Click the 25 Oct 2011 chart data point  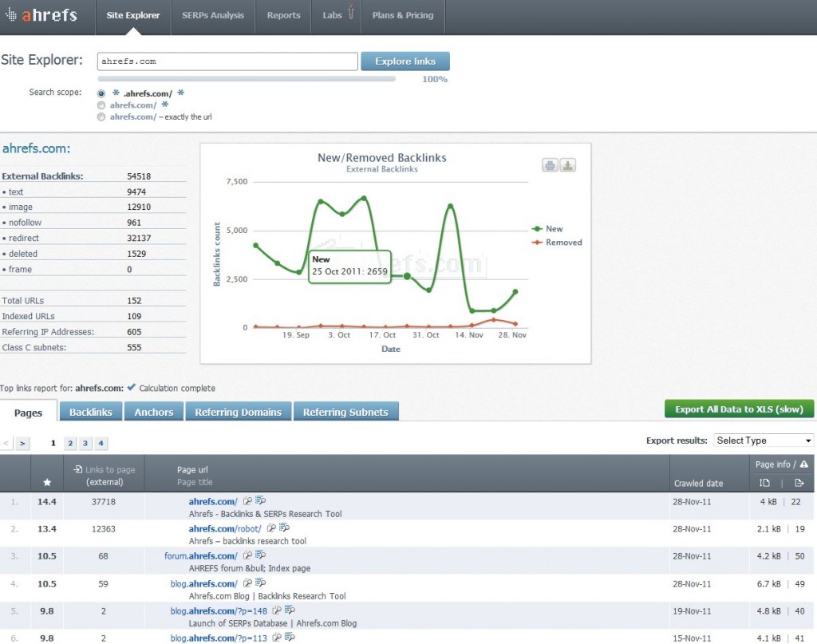click(x=408, y=276)
